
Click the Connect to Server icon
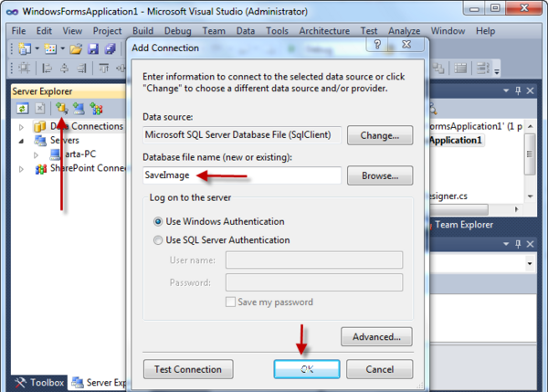(x=79, y=109)
